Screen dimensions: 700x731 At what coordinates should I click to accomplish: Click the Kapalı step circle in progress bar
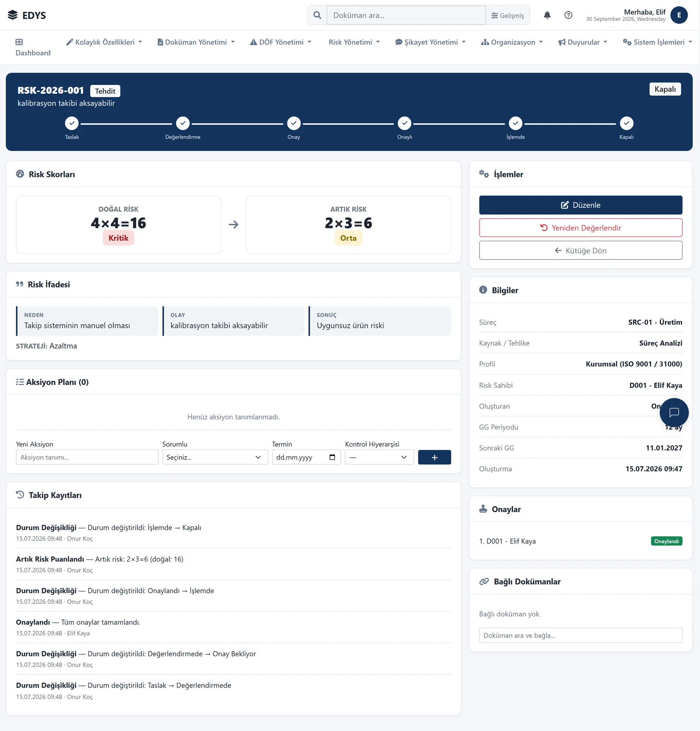click(x=626, y=123)
